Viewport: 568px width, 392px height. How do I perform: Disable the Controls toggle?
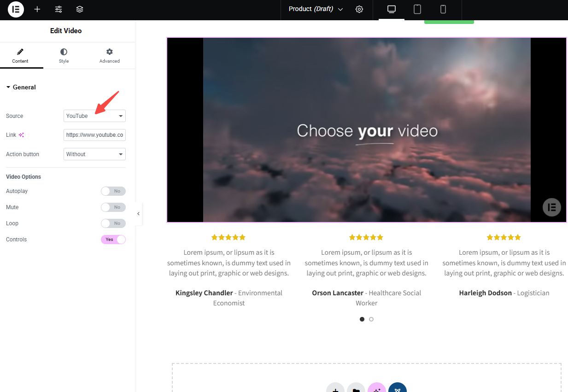113,240
